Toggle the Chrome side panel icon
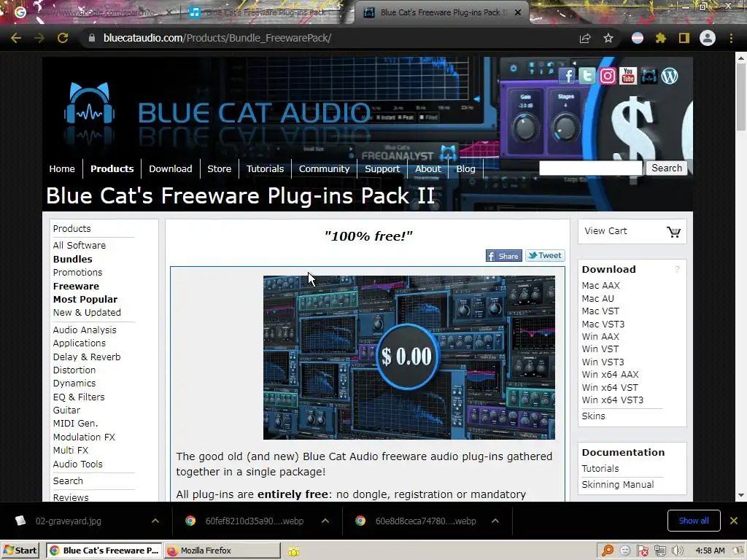 point(684,38)
